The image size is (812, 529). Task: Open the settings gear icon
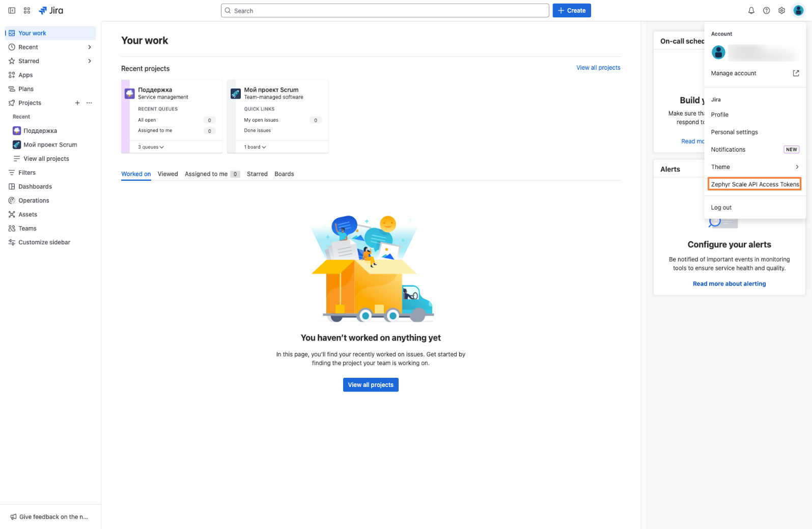coord(781,11)
